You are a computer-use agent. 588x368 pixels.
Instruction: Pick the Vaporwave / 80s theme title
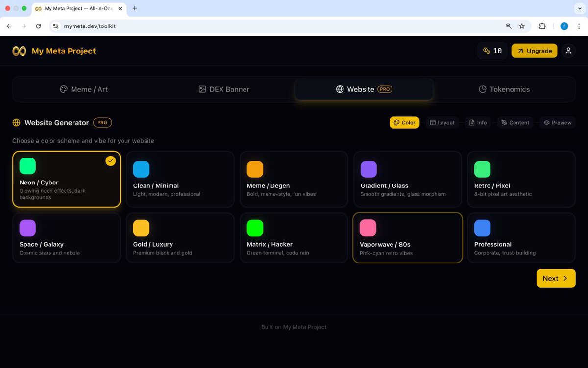click(x=385, y=245)
